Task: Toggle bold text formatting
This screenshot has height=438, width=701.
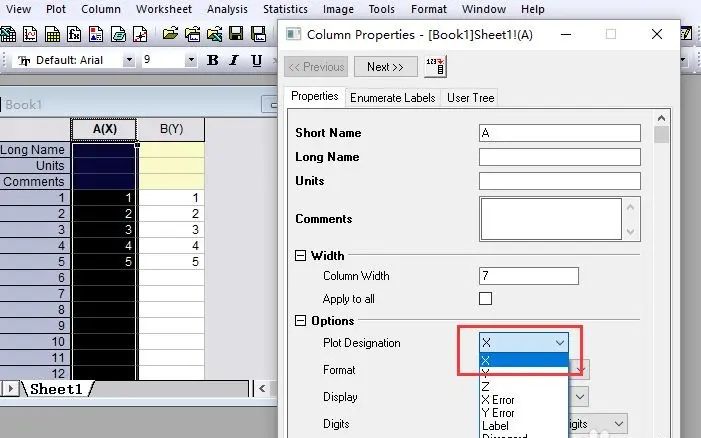Action: tap(213, 60)
